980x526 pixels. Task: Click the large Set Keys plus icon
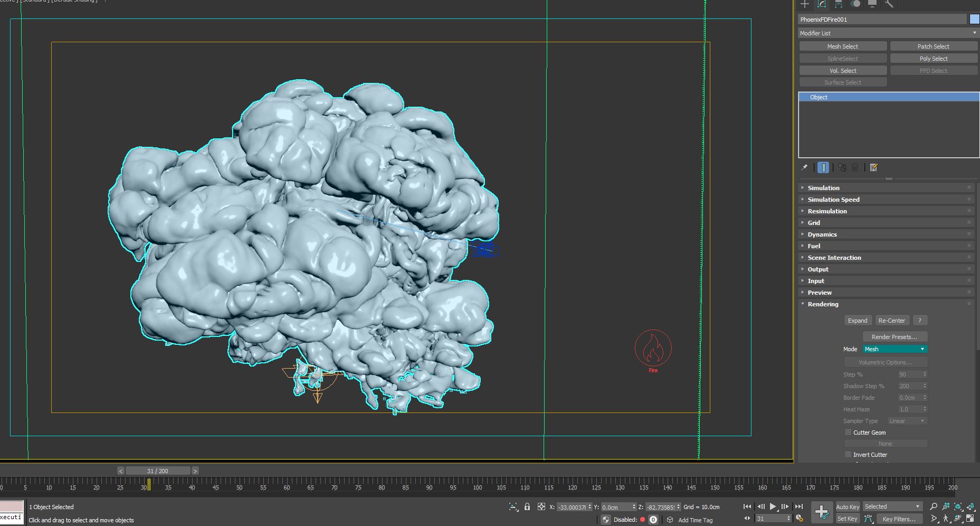point(822,512)
